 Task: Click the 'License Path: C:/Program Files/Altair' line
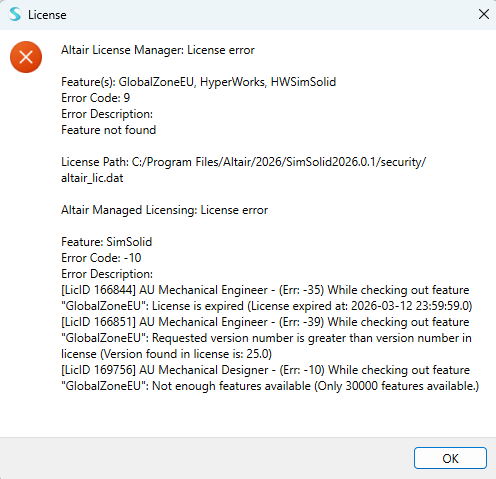(243, 162)
